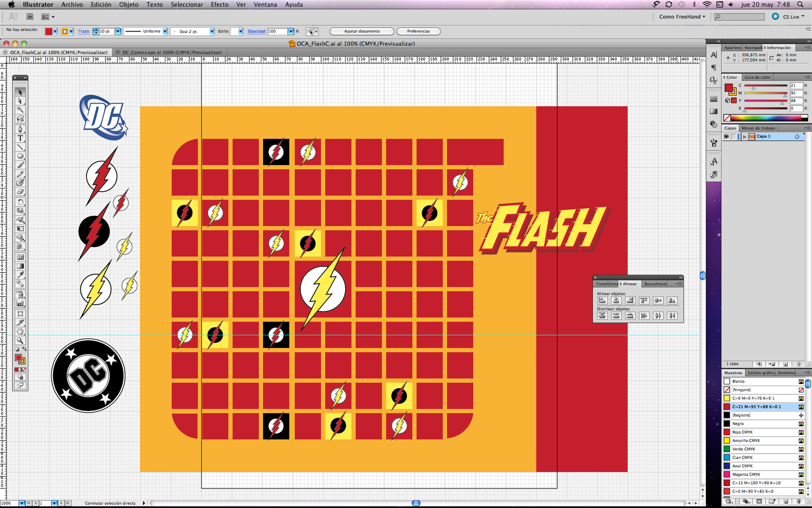Open the Uniforme stroke profile dropdown
The height and width of the screenshot is (508, 812).
click(165, 31)
